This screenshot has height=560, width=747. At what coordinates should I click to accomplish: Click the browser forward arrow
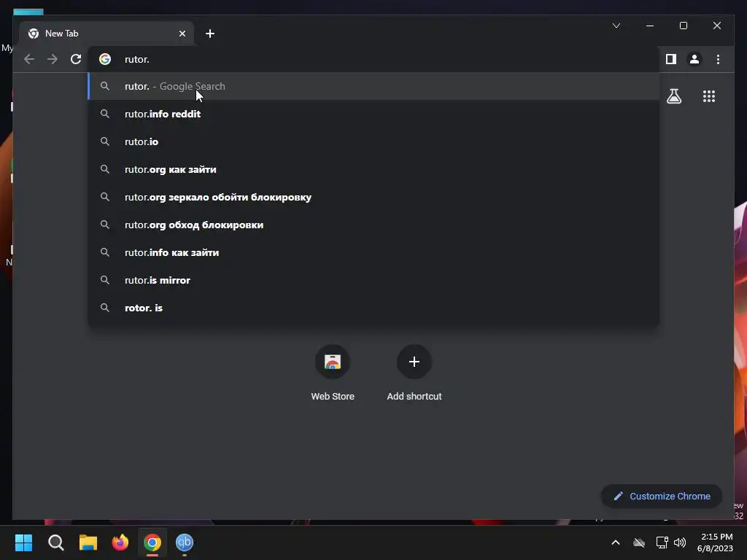point(53,59)
